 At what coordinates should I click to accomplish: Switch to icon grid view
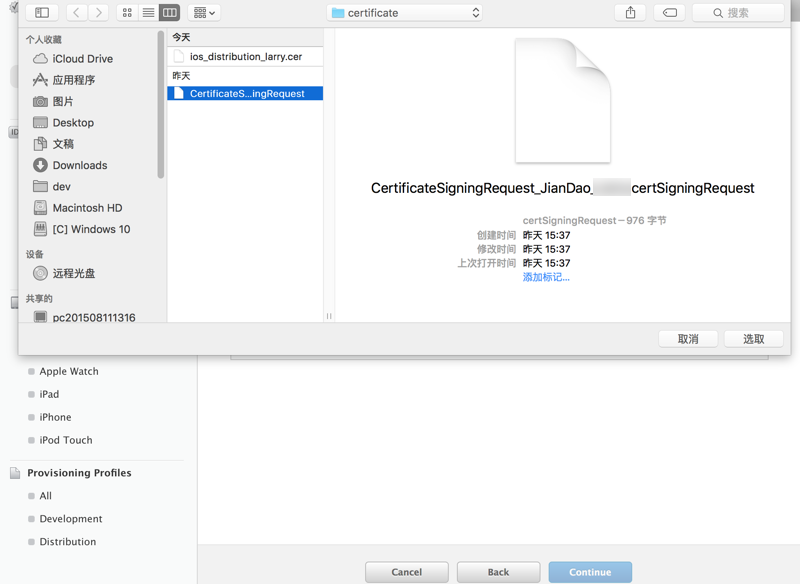127,12
